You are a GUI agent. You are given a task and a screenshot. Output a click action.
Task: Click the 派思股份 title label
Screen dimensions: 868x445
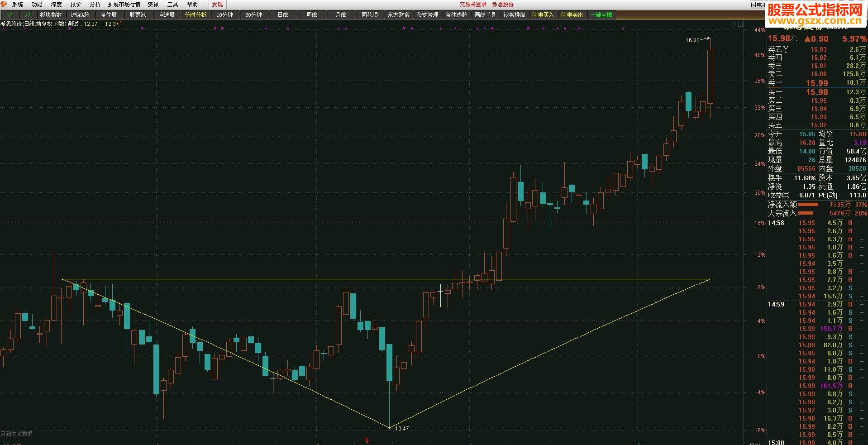point(503,5)
